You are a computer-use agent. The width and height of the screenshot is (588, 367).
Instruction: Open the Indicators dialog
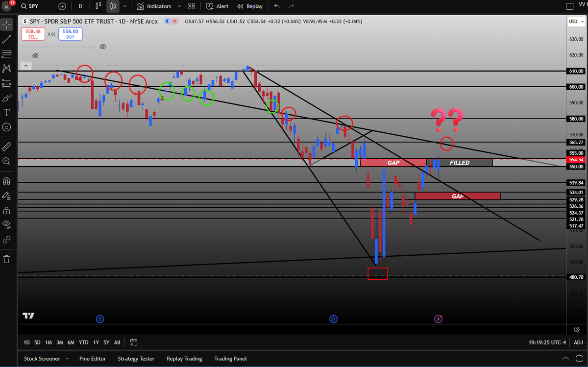(154, 6)
